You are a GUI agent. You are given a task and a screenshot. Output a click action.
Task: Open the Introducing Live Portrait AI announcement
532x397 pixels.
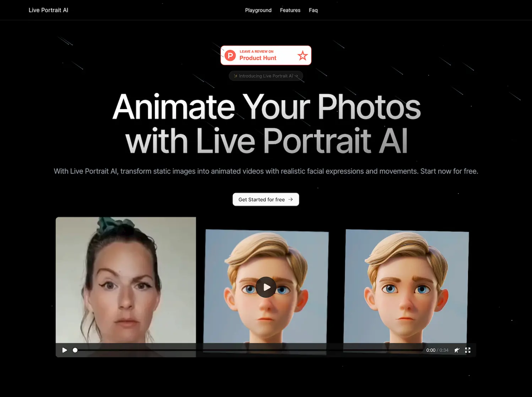pyautogui.click(x=266, y=76)
